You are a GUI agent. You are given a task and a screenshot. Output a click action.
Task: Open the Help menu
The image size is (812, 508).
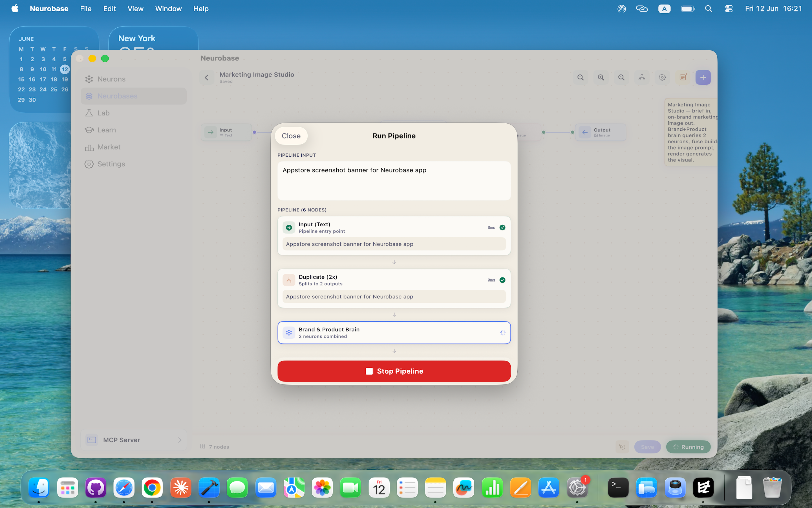[201, 9]
